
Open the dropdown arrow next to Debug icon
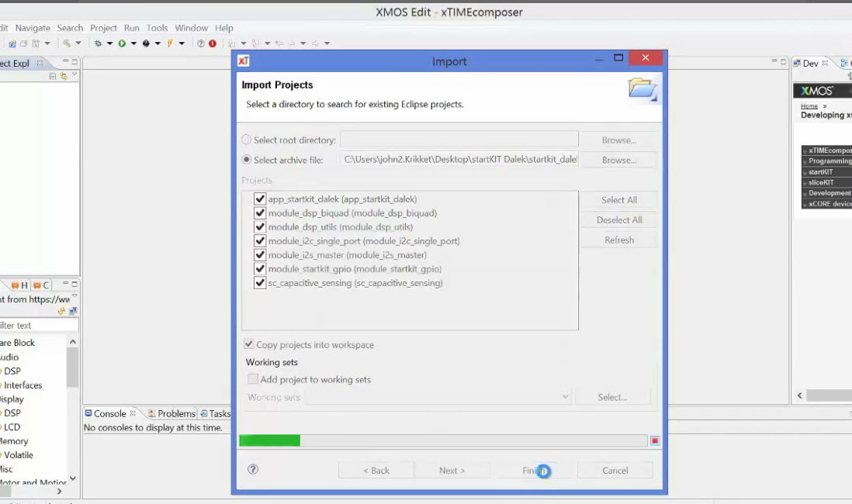[x=109, y=43]
